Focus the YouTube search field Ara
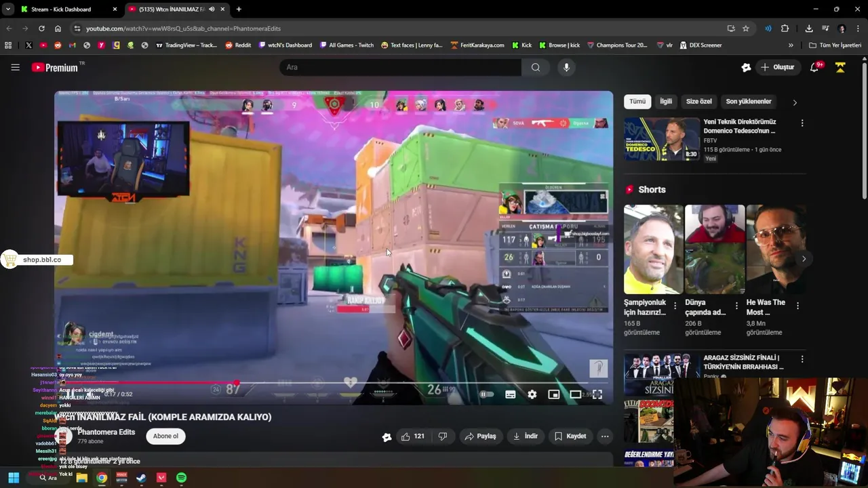This screenshot has width=868, height=488. [x=400, y=67]
